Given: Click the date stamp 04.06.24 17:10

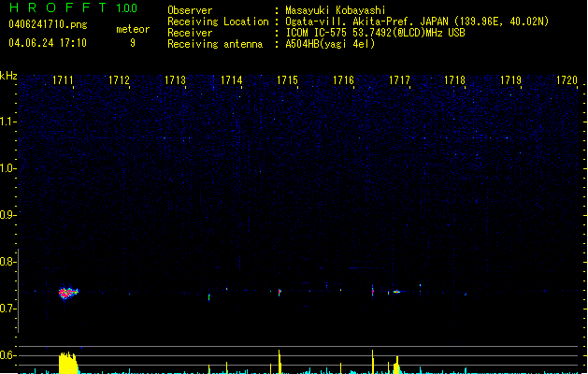Looking at the screenshot, I should (48, 43).
